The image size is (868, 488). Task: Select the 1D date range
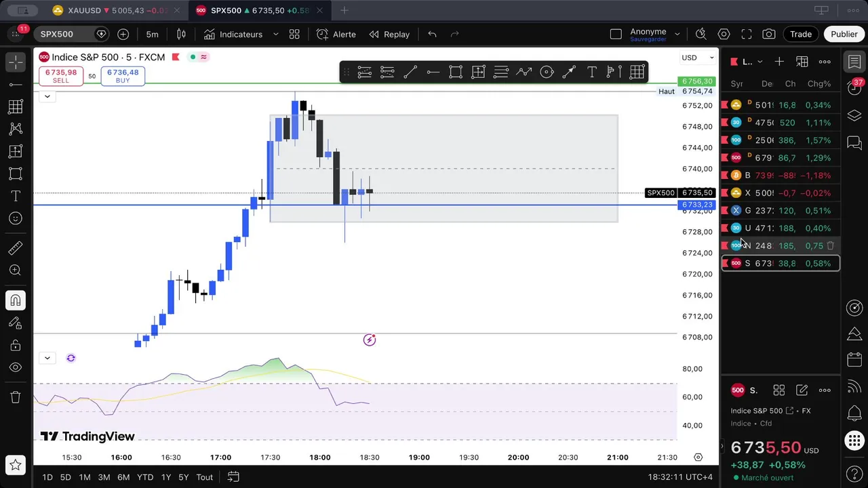coord(47,477)
